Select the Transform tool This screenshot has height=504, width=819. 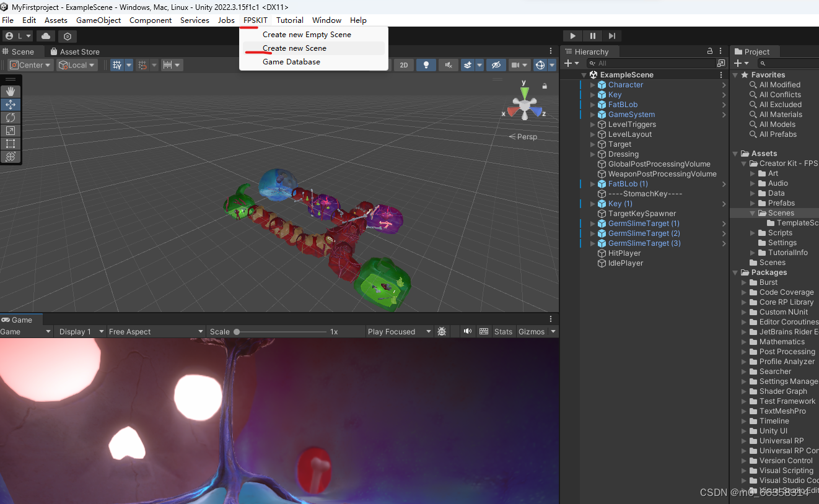(11, 157)
